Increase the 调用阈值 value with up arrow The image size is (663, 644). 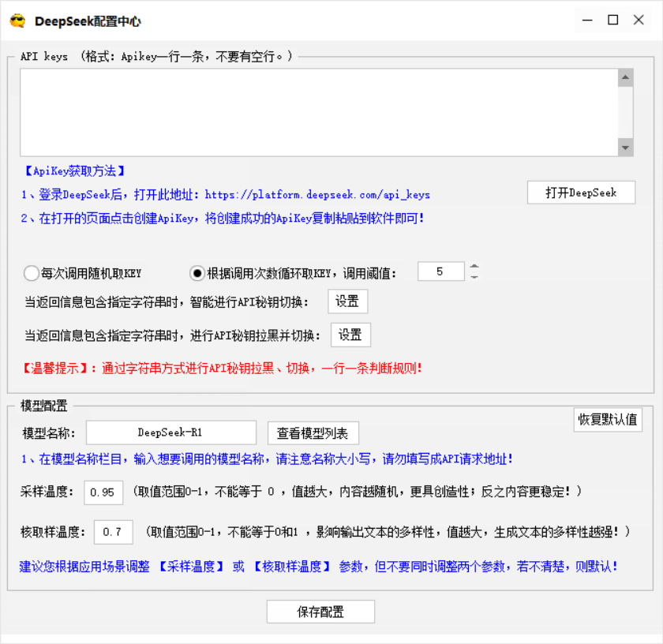[x=474, y=267]
